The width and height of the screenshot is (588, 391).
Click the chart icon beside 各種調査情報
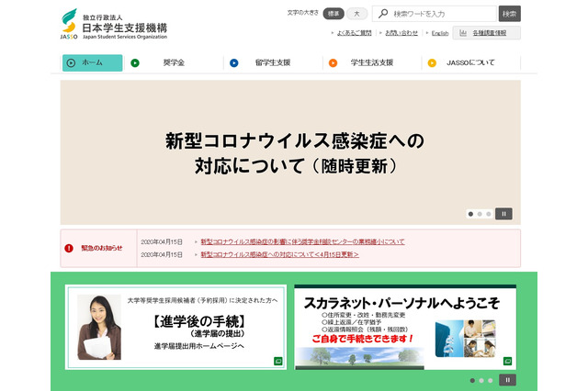point(463,33)
